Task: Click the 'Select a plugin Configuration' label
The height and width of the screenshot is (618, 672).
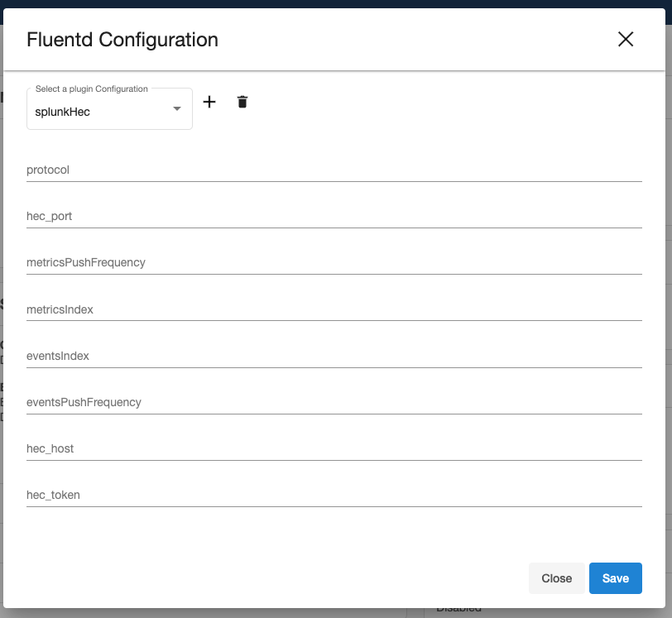Action: coord(91,89)
